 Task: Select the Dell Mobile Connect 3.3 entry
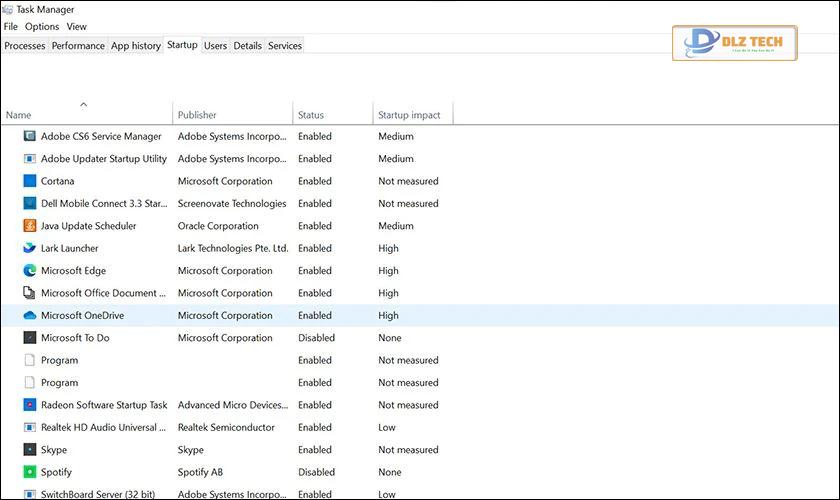(x=104, y=204)
